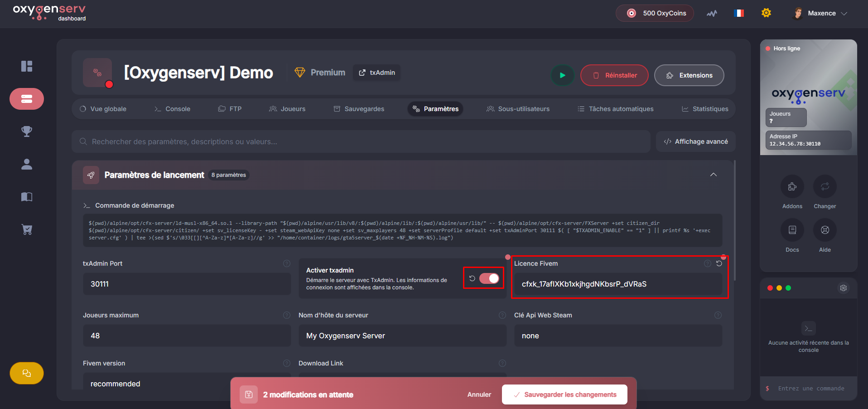868x409 pixels.
Task: Switch to the Console tab
Action: (x=172, y=109)
